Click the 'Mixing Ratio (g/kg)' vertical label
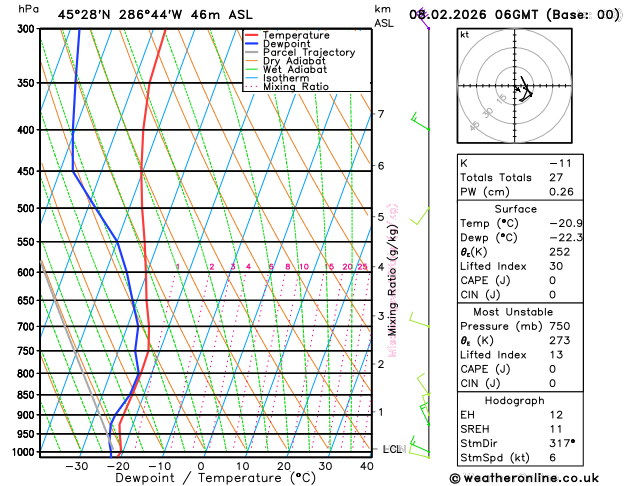 (392, 280)
